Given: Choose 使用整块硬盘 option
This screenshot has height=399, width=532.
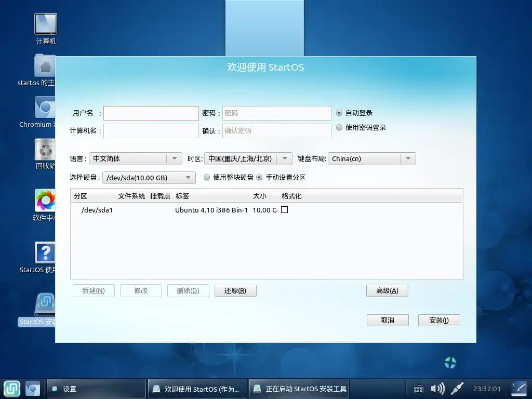Looking at the screenshot, I should 207,177.
